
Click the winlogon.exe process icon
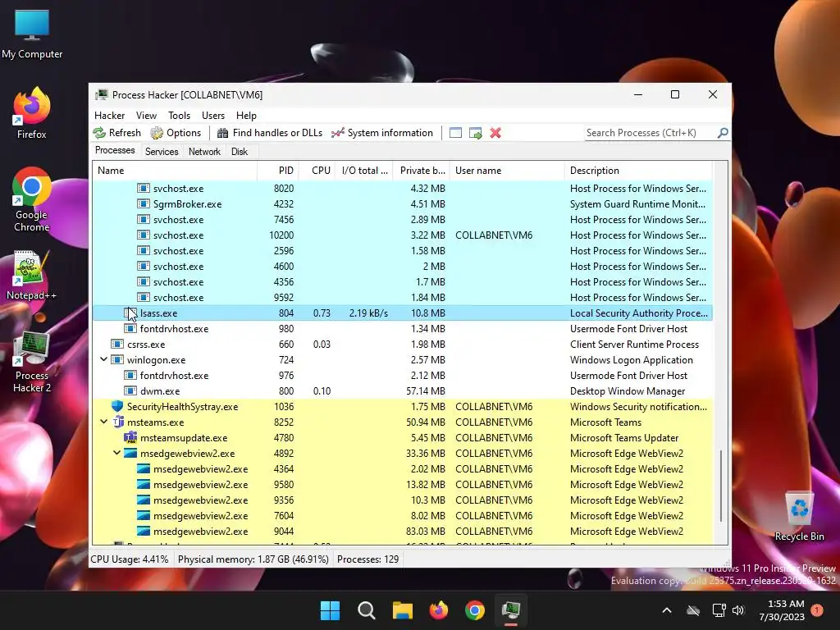[x=117, y=360]
